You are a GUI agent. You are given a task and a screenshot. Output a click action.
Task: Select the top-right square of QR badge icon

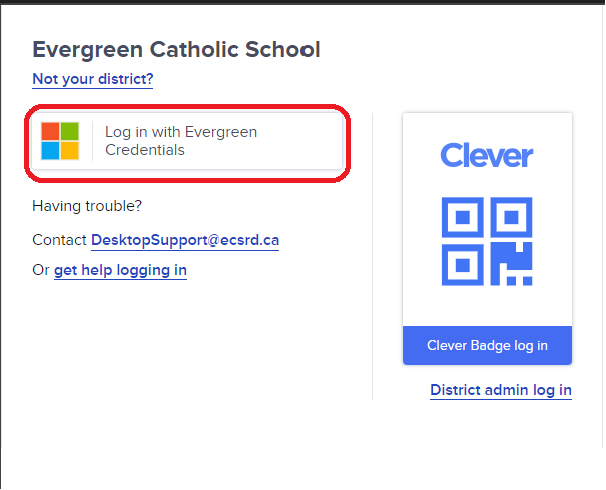511,217
